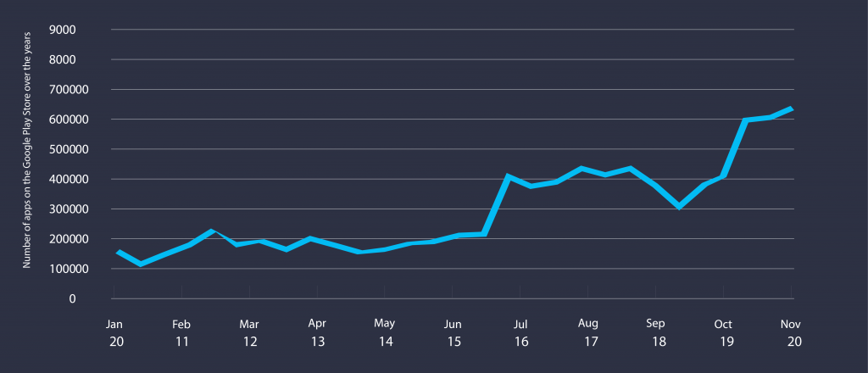Select the '11' beneath Feb
This screenshot has height=373, width=868.
(x=182, y=342)
